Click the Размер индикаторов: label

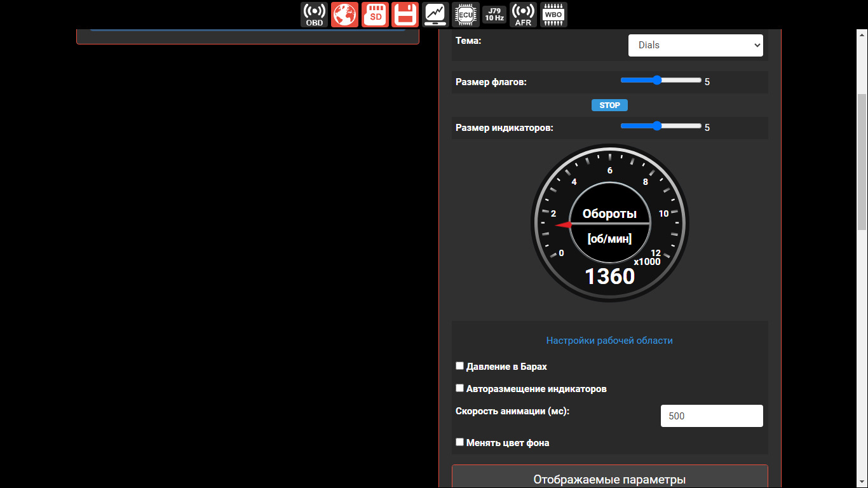[505, 128]
